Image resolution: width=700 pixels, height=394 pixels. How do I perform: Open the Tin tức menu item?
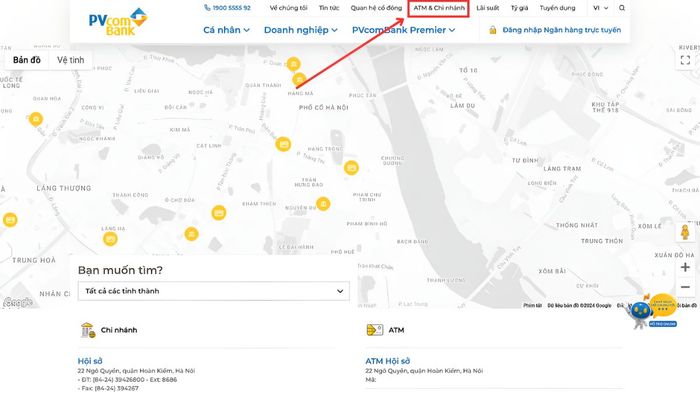coord(329,8)
